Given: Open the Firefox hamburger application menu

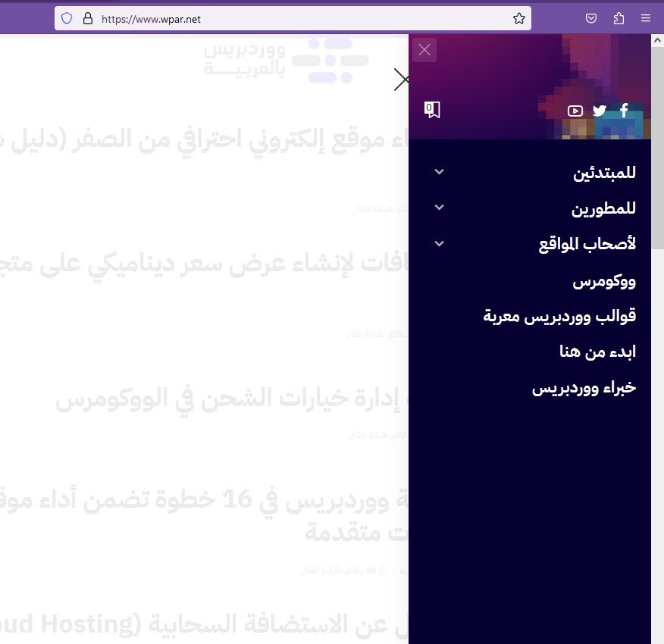Looking at the screenshot, I should pyautogui.click(x=645, y=18).
